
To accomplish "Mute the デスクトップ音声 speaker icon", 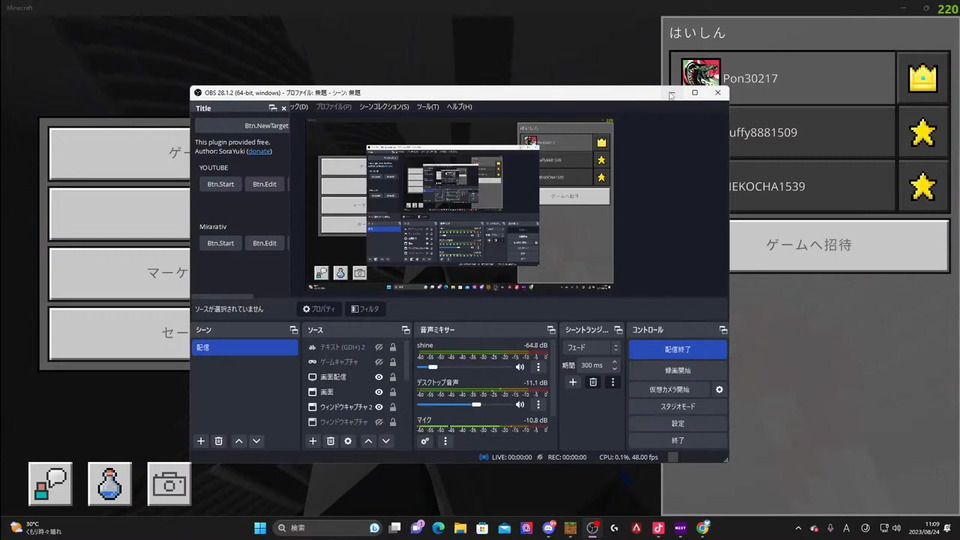I will [x=520, y=404].
